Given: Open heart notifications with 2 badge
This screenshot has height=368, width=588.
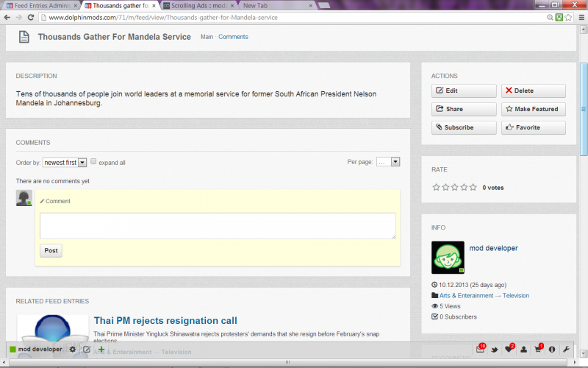Looking at the screenshot, I should click(509, 349).
